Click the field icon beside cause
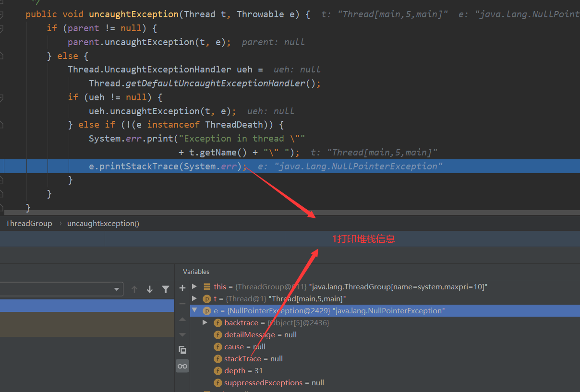580x392 pixels. coord(218,346)
